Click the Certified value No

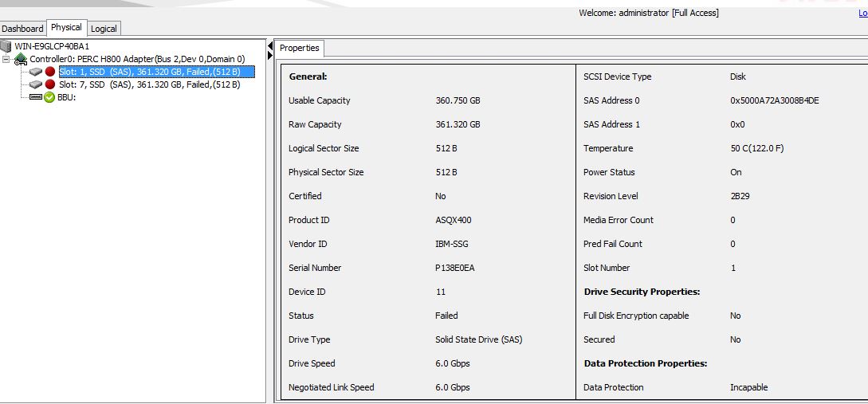441,196
